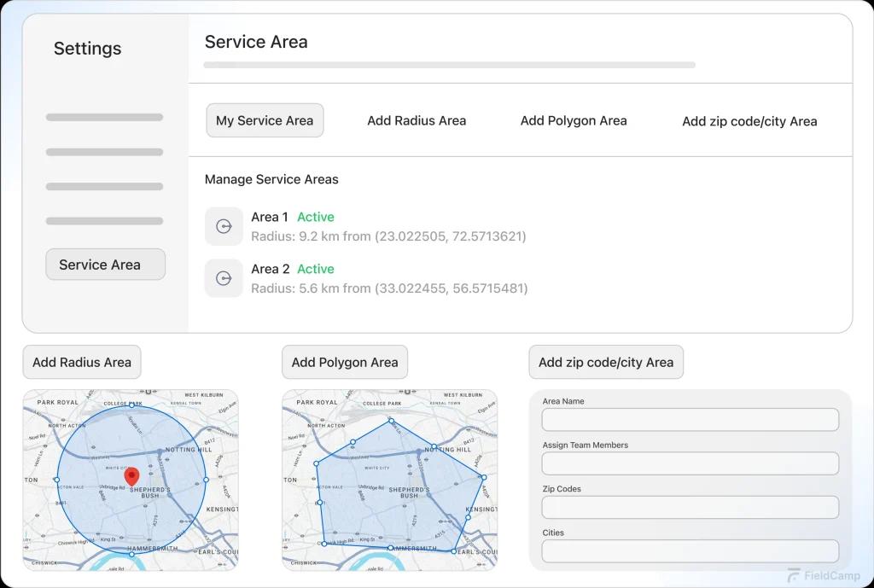874x588 pixels.
Task: Click the Zip Codes input box
Action: tap(690, 507)
